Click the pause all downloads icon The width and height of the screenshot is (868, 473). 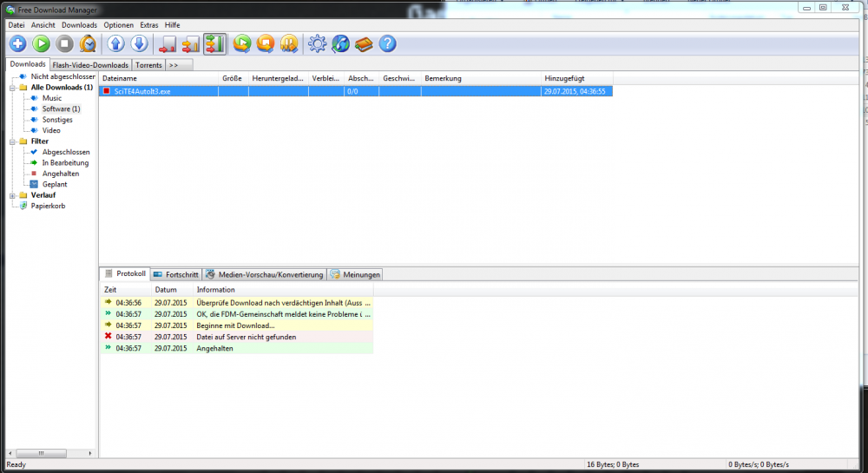[x=289, y=43]
